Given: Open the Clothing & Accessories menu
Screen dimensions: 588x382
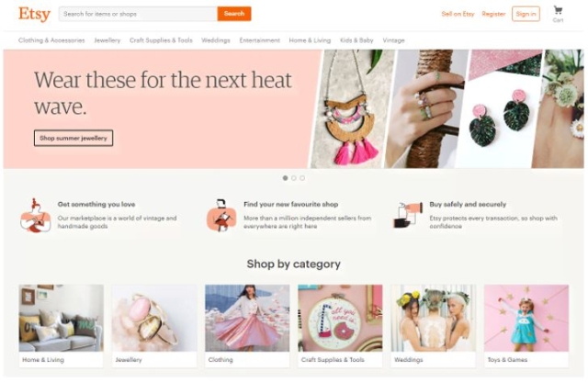Looking at the screenshot, I should (x=51, y=40).
